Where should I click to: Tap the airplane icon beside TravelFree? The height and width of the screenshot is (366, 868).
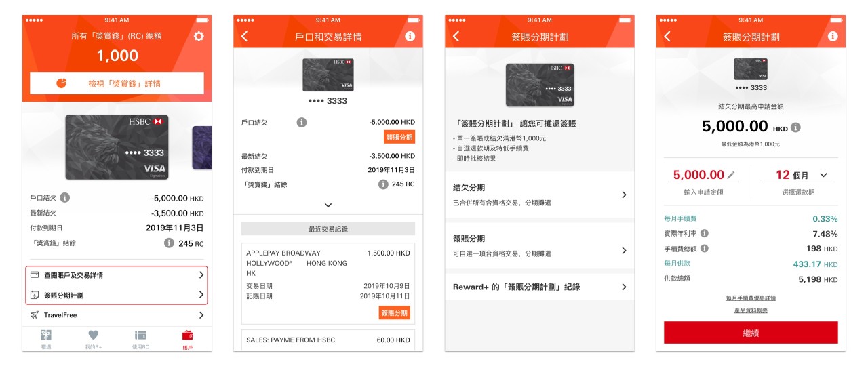(35, 315)
